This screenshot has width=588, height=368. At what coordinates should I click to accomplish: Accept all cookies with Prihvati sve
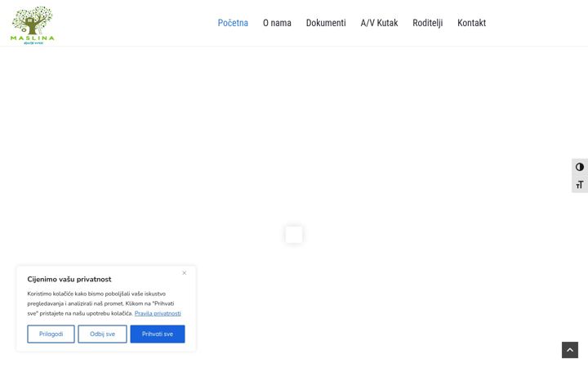158,334
